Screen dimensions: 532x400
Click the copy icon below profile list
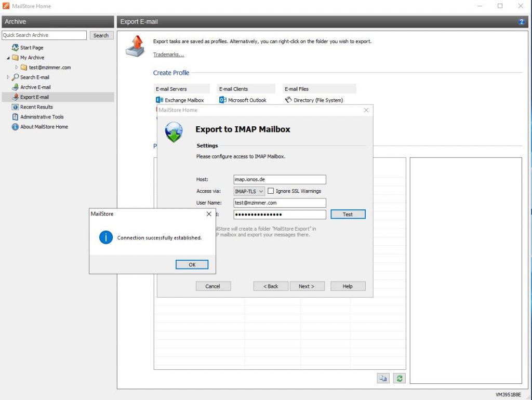point(383,379)
